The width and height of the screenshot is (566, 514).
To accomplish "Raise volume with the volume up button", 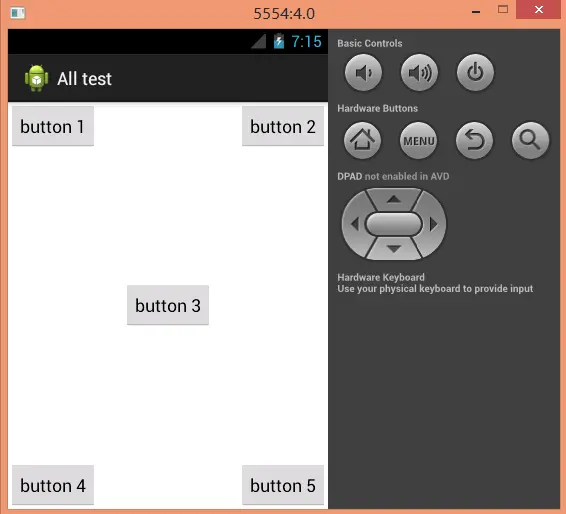I will coord(419,73).
